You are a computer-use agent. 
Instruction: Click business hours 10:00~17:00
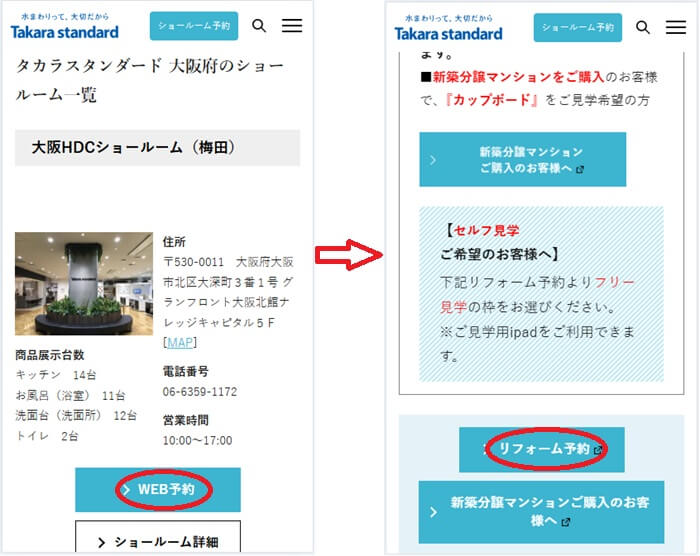[x=197, y=441]
